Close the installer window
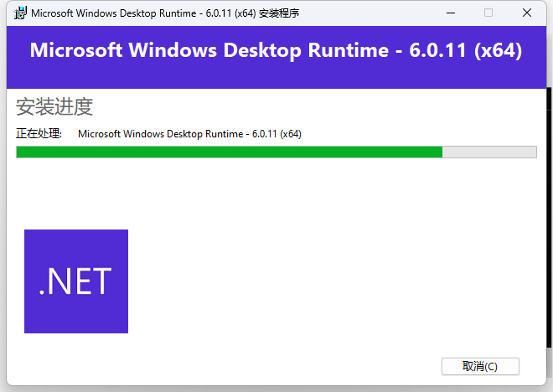This screenshot has height=392, width=553. tap(527, 13)
